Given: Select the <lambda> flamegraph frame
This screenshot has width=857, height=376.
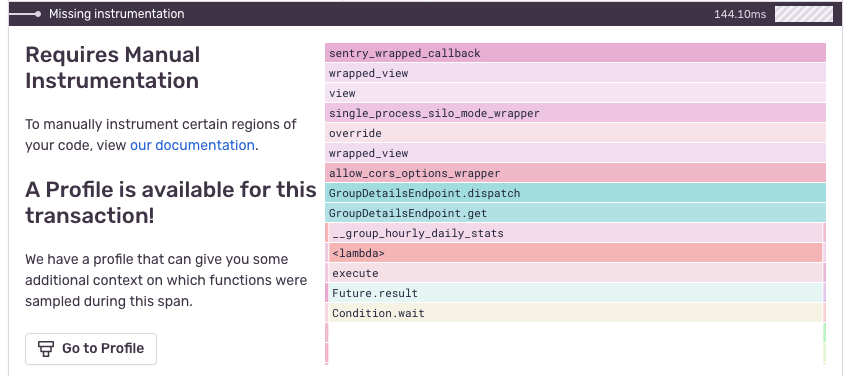Looking at the screenshot, I should click(x=576, y=254).
